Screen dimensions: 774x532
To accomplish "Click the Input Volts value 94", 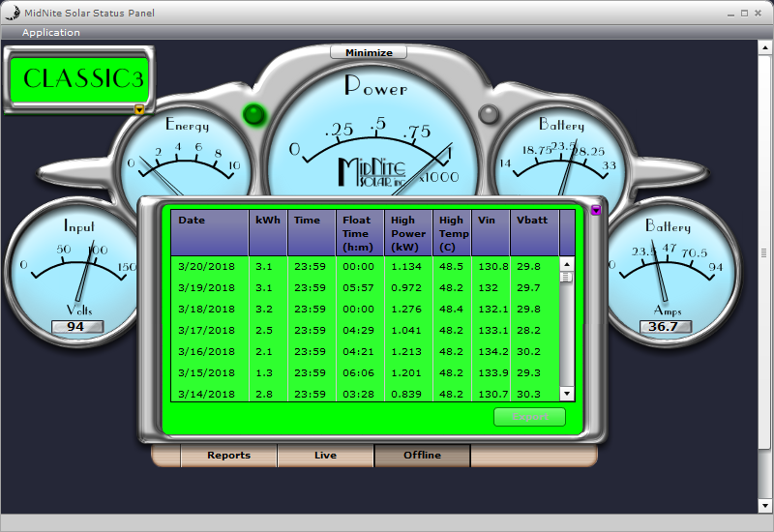I will (x=77, y=327).
